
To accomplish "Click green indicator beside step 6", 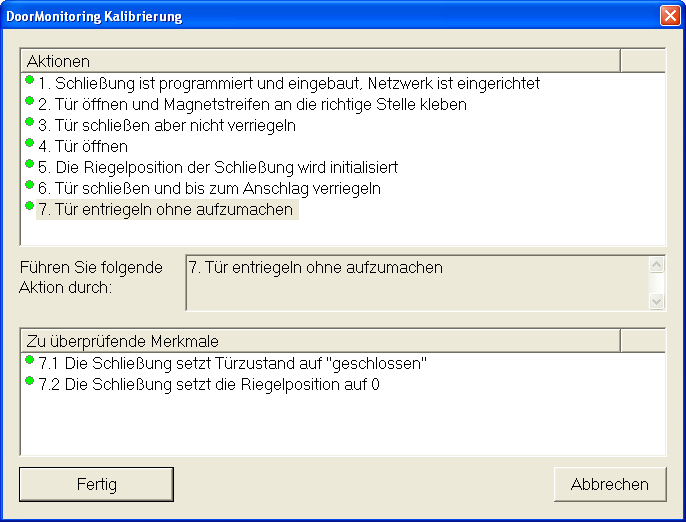I will (29, 184).
